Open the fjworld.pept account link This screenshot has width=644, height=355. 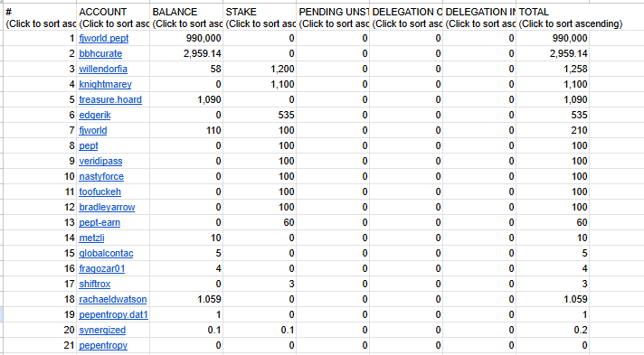pos(103,38)
